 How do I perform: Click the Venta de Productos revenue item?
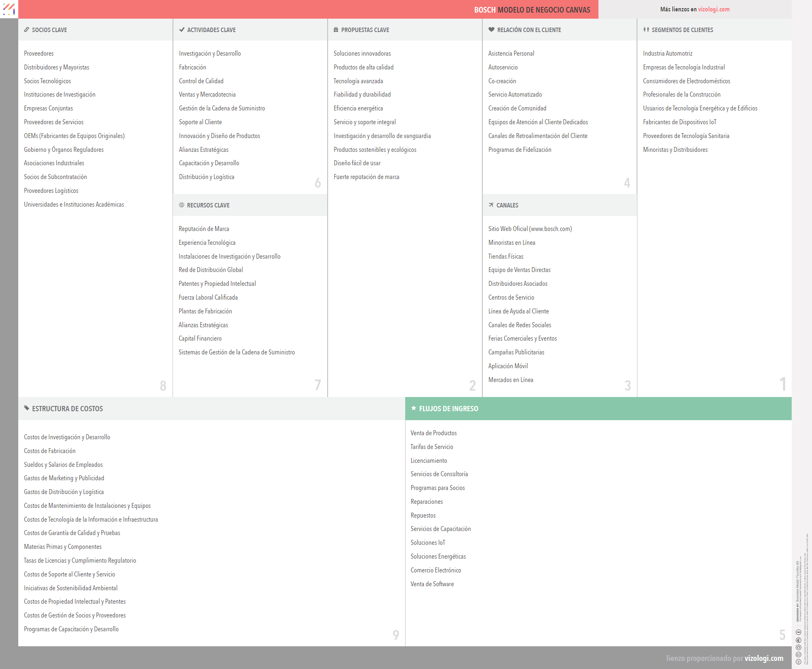(x=433, y=433)
